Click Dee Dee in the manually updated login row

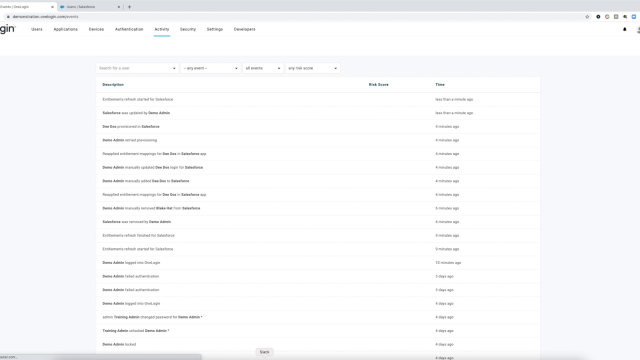click(x=162, y=167)
